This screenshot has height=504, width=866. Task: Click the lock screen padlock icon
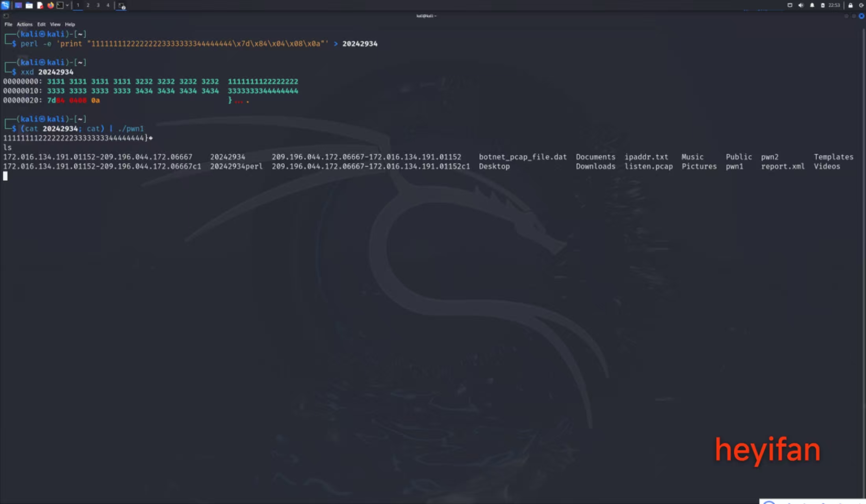click(x=850, y=5)
